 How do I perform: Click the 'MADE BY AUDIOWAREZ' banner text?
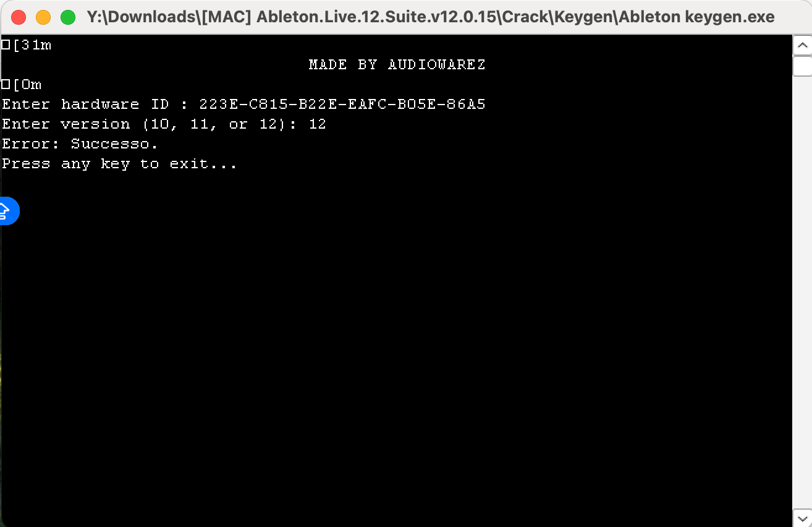397,64
